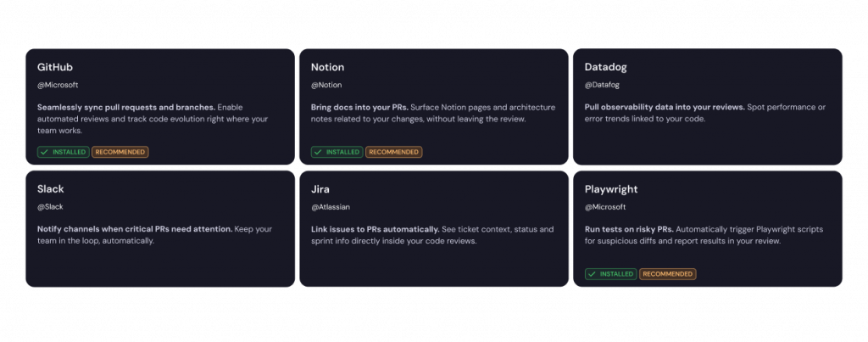Select the Recommended badge on the Playwright card
This screenshot has width=868, height=342.
667,274
